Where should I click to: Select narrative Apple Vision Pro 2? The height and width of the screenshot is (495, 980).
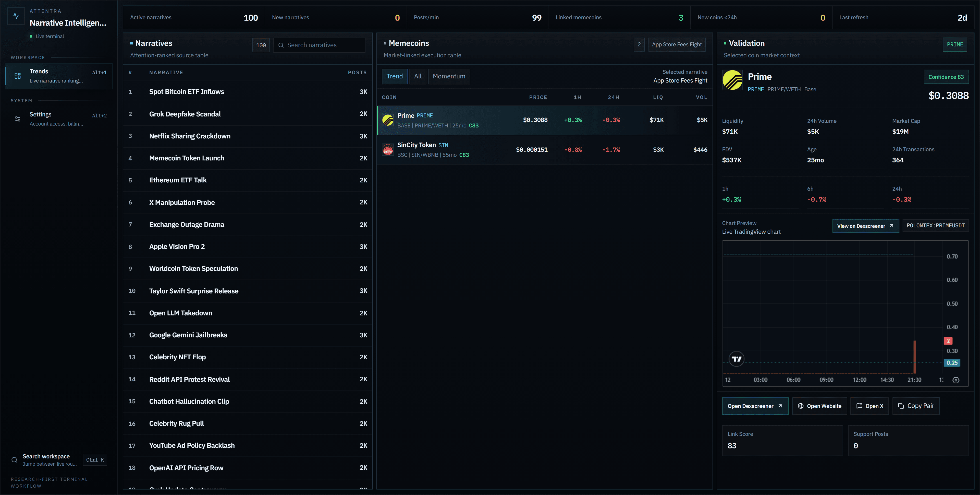point(248,246)
